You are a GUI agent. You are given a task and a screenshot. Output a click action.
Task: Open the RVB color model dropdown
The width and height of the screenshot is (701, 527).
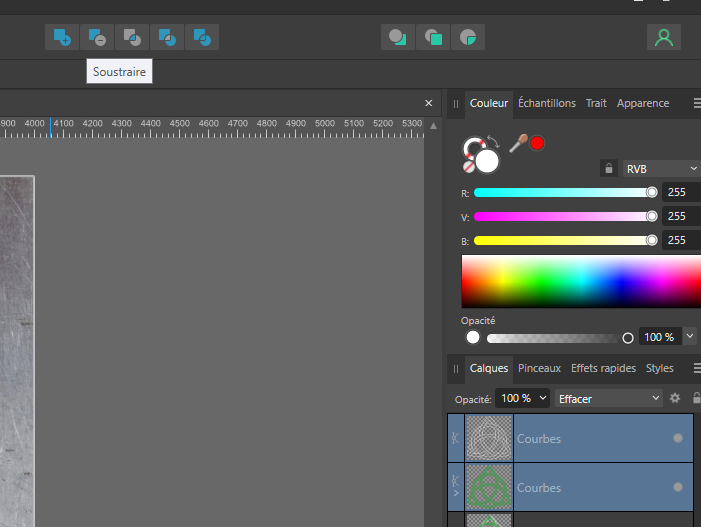pos(660,169)
